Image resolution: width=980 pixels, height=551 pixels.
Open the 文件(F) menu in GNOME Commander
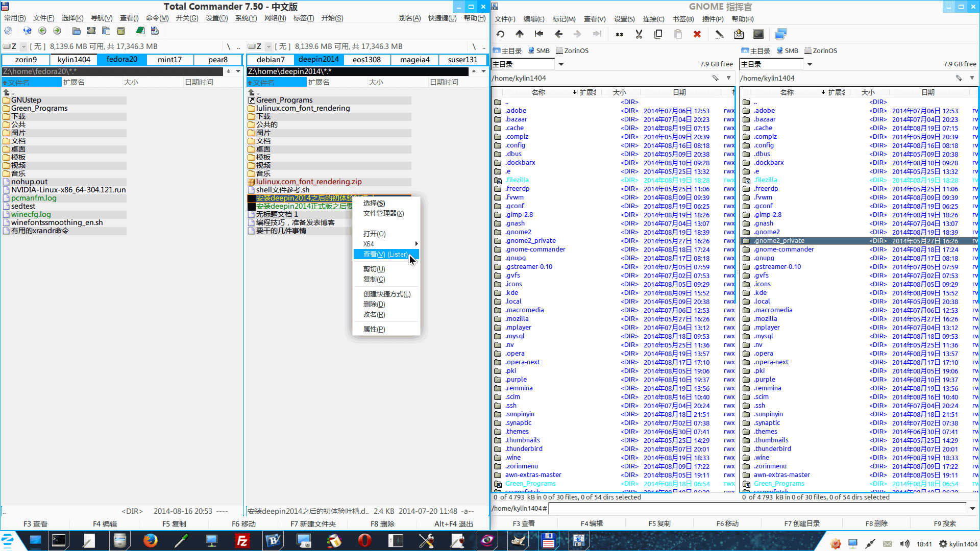click(x=505, y=19)
